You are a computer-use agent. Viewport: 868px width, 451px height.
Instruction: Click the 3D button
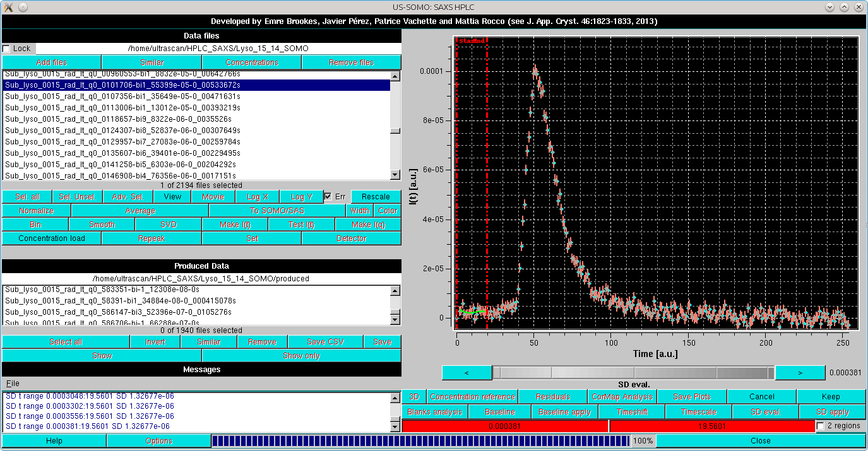[414, 397]
